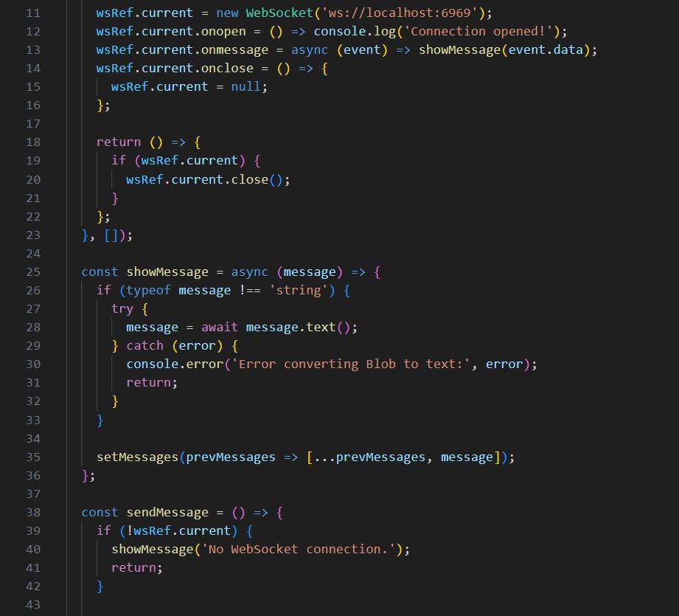
Task: Select line number 25 in the gutter
Action: click(32, 271)
